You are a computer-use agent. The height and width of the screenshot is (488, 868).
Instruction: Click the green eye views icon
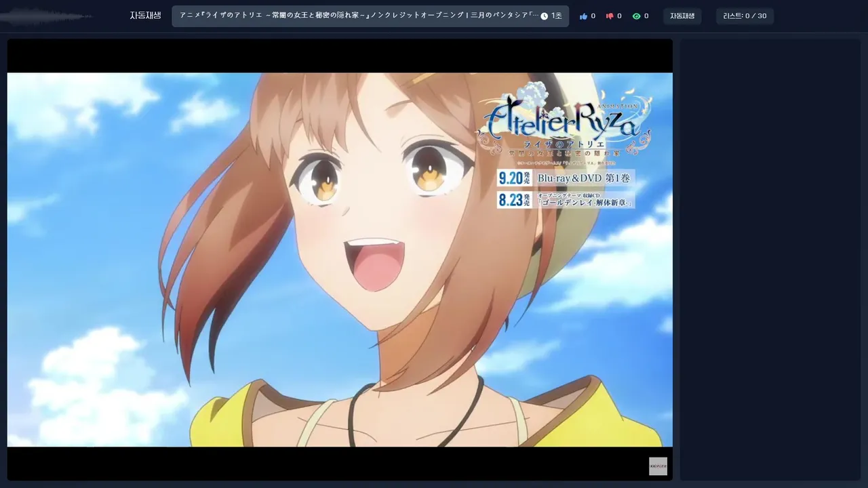tap(636, 16)
